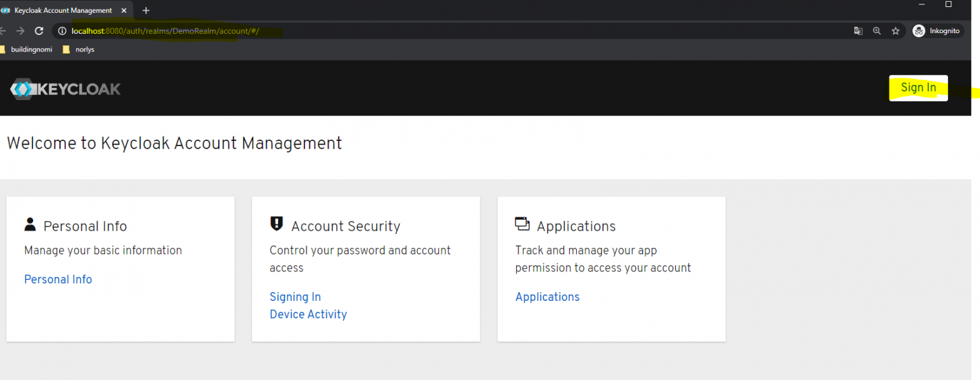Open the Personal Info link

click(x=58, y=279)
